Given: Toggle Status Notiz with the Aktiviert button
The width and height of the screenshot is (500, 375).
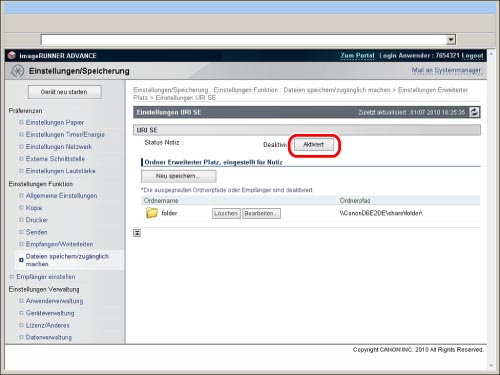Looking at the screenshot, I should pyautogui.click(x=314, y=145).
